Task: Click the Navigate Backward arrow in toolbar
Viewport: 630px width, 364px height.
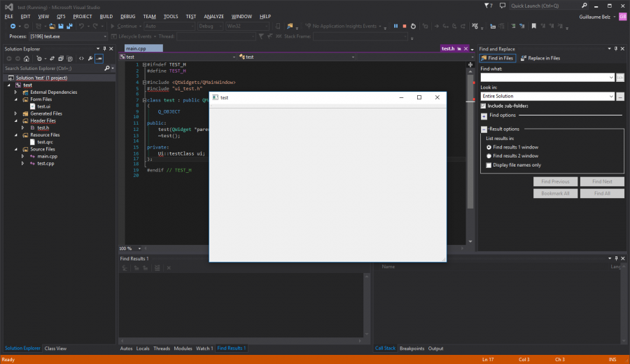Action: 13,26
